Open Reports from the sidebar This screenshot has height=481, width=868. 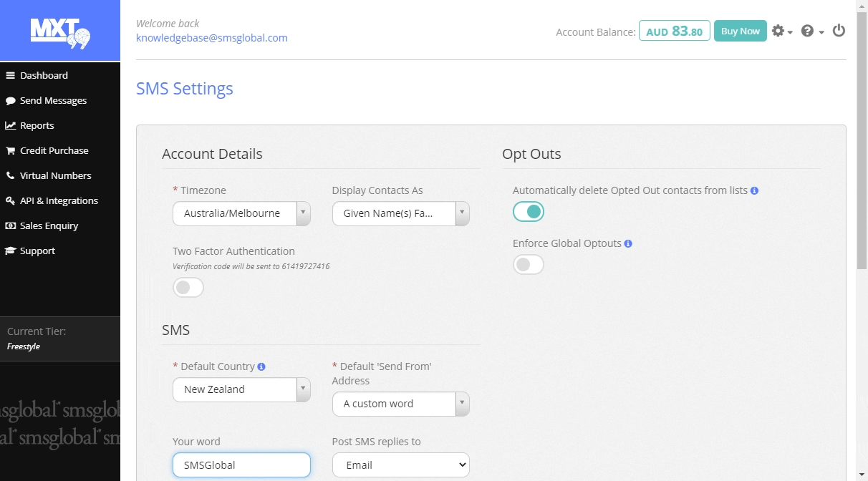tap(37, 126)
